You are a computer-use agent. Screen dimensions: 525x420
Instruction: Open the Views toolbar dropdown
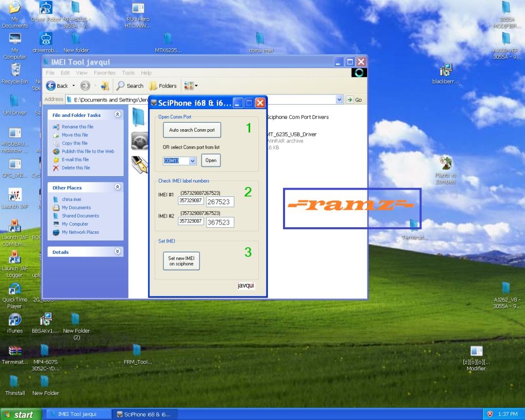(x=191, y=86)
